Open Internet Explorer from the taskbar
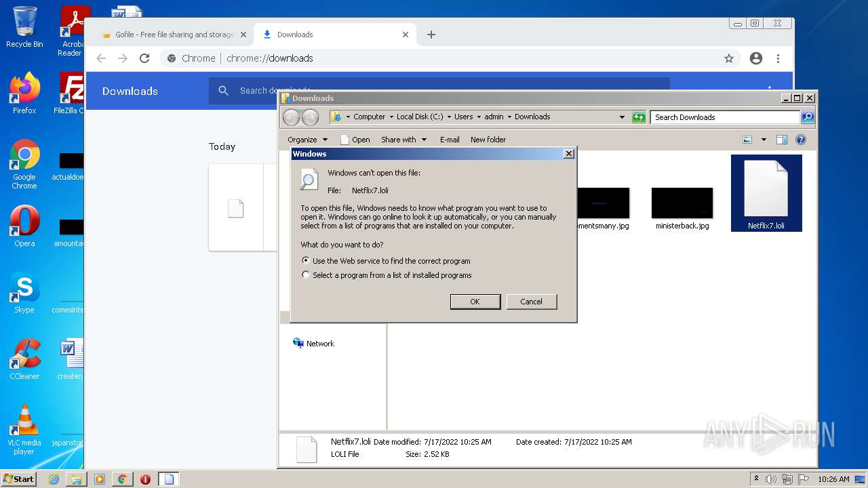This screenshot has width=868, height=488. [54, 479]
